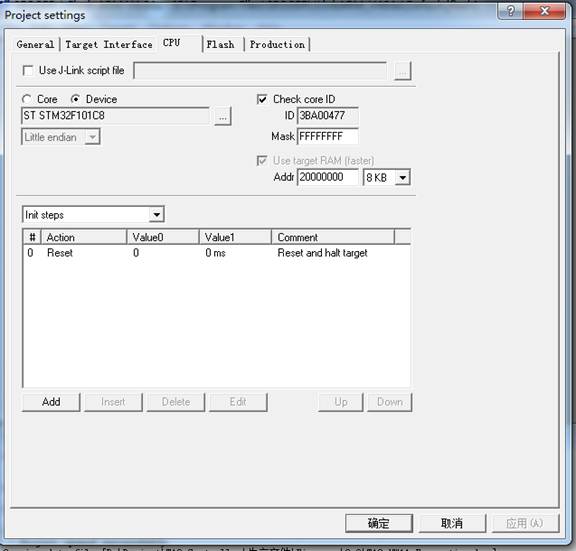Click the Insert button
The width and height of the screenshot is (576, 551).
pos(113,402)
